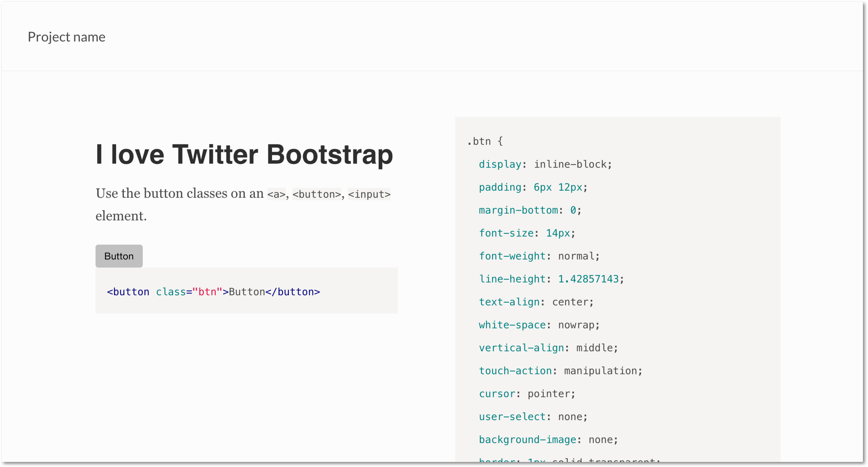Click the 'background-image: none' CSS line
The image size is (868, 467).
pos(548,439)
